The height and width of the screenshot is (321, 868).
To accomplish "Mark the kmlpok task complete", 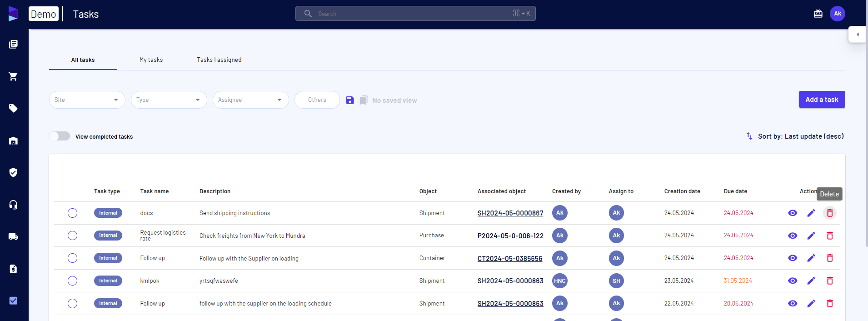I will point(72,281).
